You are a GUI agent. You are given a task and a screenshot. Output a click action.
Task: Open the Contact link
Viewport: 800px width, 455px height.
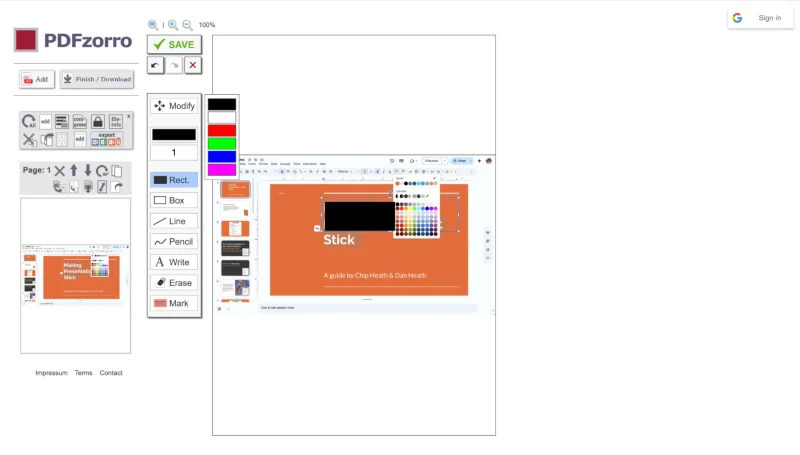click(111, 373)
